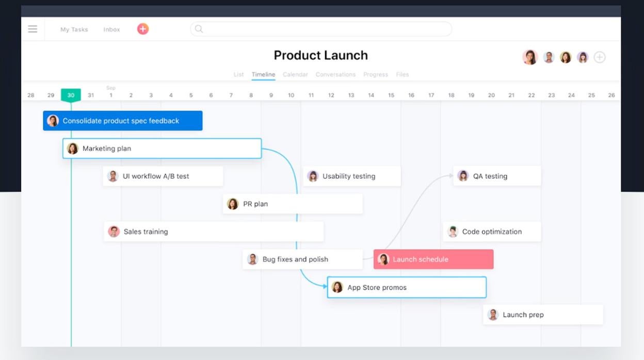Screen dimensions: 644x360
Task: Switch to the List view tab
Action: pos(238,74)
